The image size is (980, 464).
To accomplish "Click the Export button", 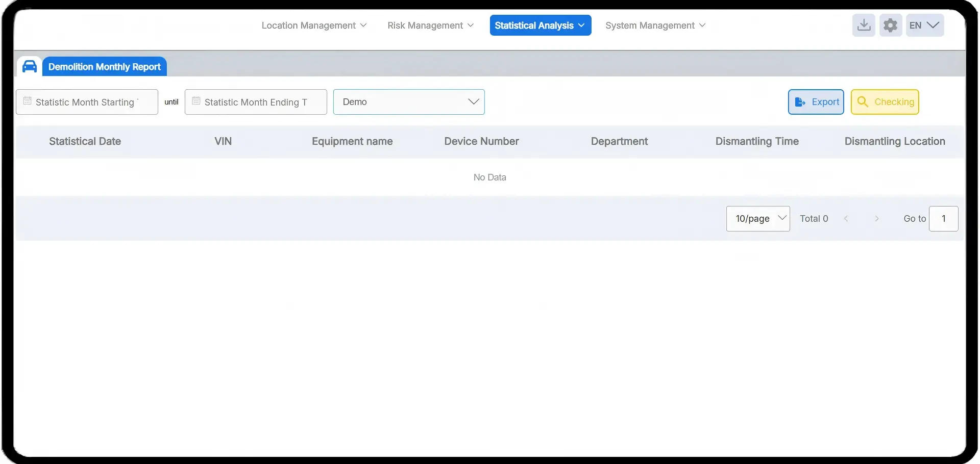I will coord(816,102).
